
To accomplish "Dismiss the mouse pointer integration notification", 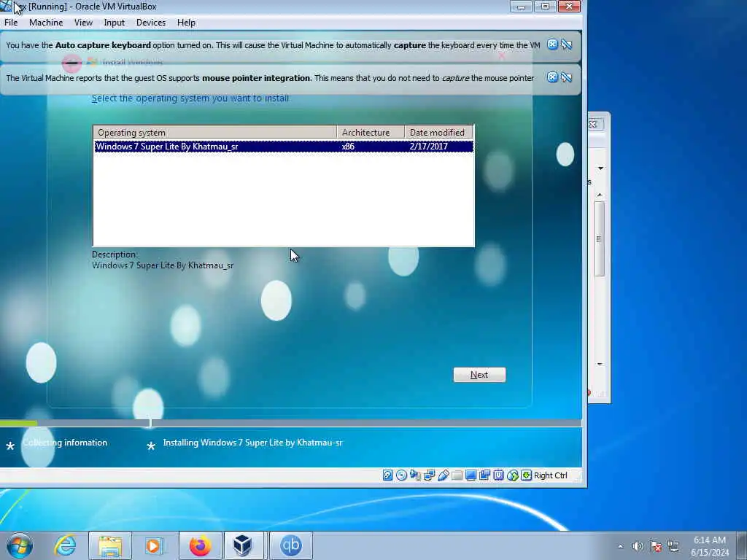I will tap(552, 77).
